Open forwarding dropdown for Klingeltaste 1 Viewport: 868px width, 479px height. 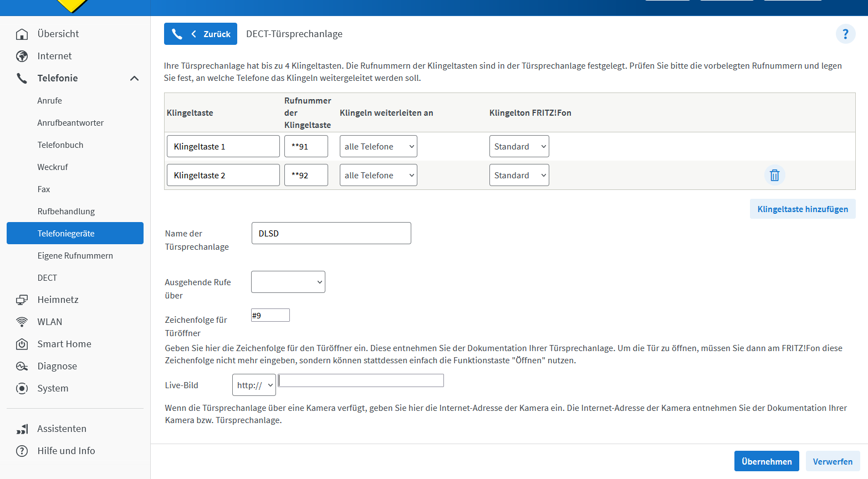click(x=379, y=147)
